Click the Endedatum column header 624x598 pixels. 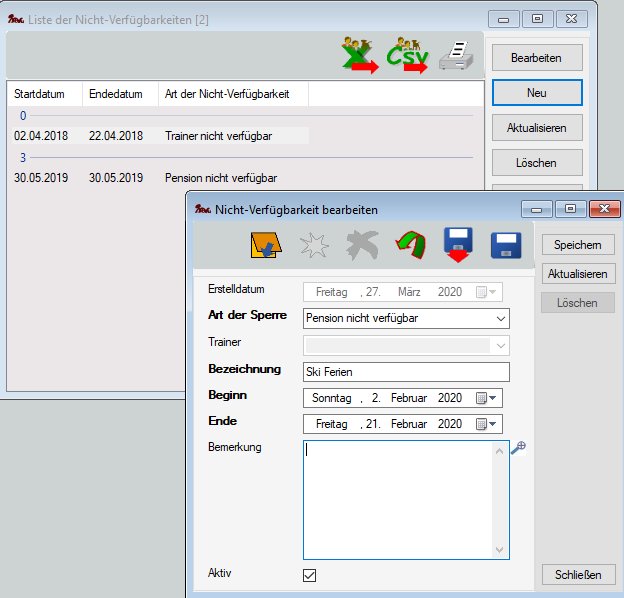(x=116, y=94)
